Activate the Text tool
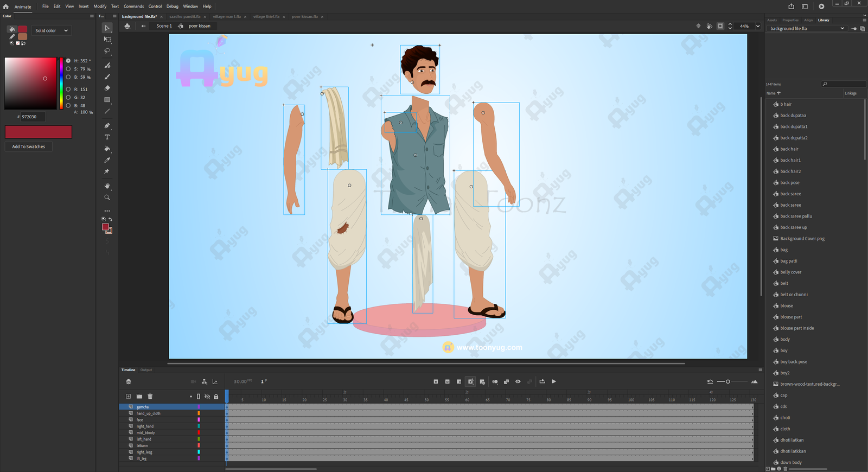The height and width of the screenshot is (472, 868). click(107, 137)
